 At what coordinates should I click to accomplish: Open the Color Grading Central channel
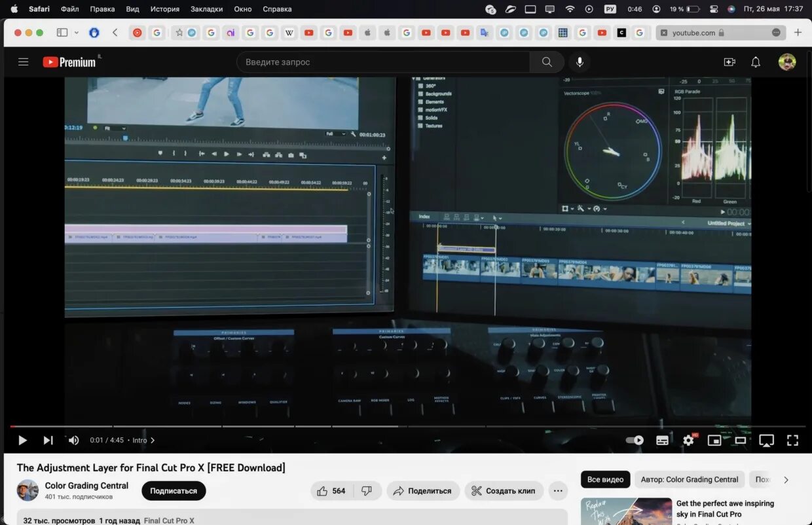tap(86, 486)
